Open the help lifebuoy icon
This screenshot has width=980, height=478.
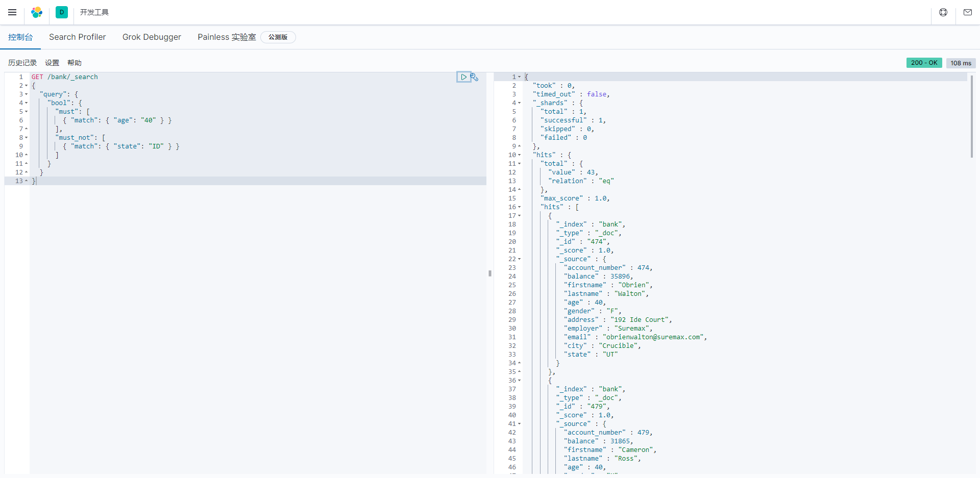point(943,12)
